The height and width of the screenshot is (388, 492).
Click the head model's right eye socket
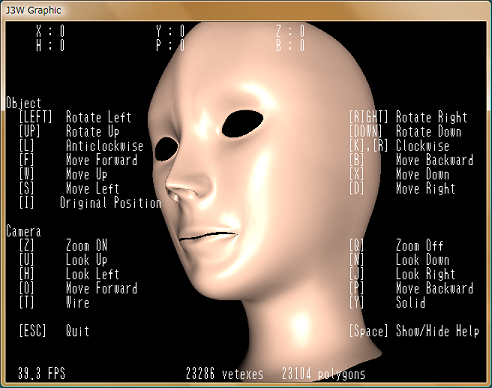[167, 149]
